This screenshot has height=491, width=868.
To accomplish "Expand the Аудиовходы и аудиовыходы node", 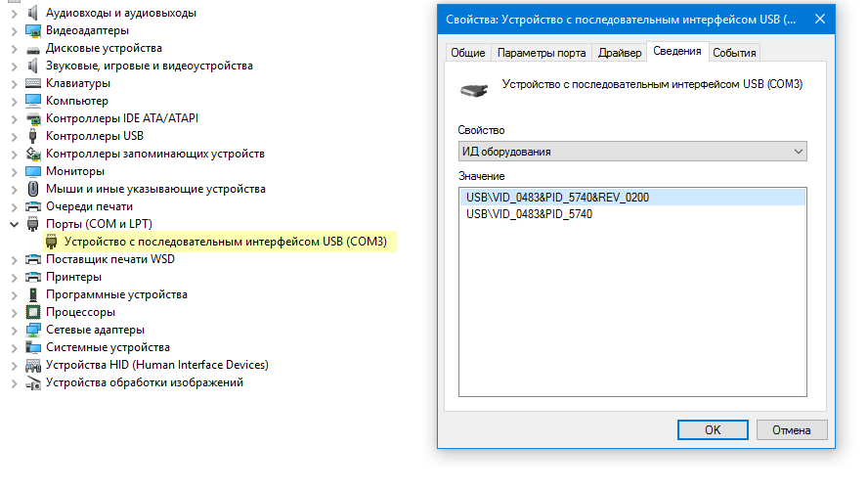I will [x=14, y=13].
